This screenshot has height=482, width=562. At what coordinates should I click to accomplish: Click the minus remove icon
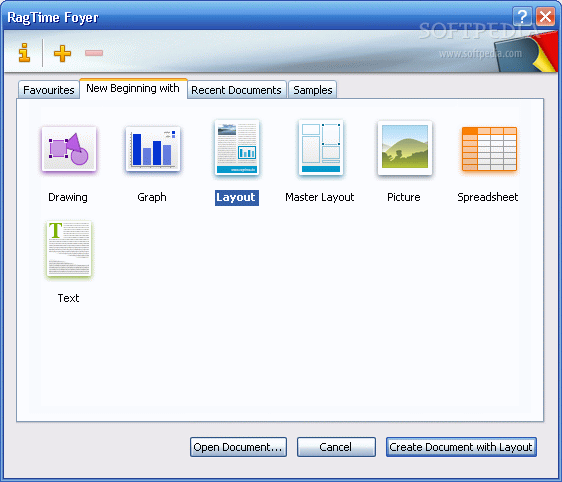pyautogui.click(x=94, y=53)
